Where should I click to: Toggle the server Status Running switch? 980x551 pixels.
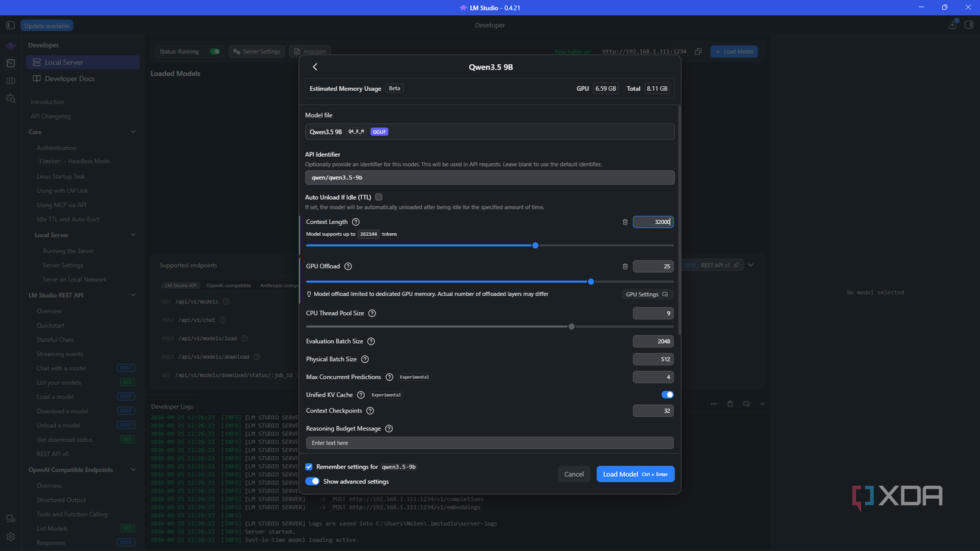pos(215,52)
